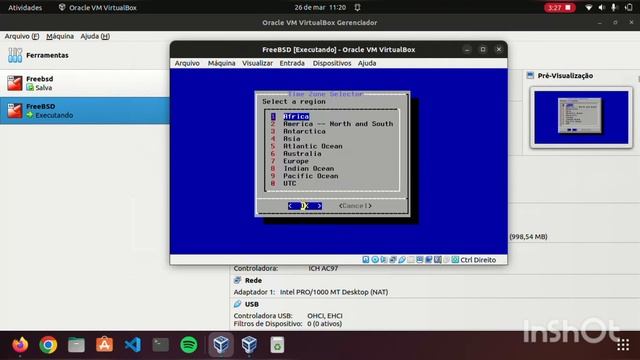Image resolution: width=640 pixels, height=360 pixels.
Task: Open Firefox from the dock
Action: pyautogui.click(x=20, y=345)
